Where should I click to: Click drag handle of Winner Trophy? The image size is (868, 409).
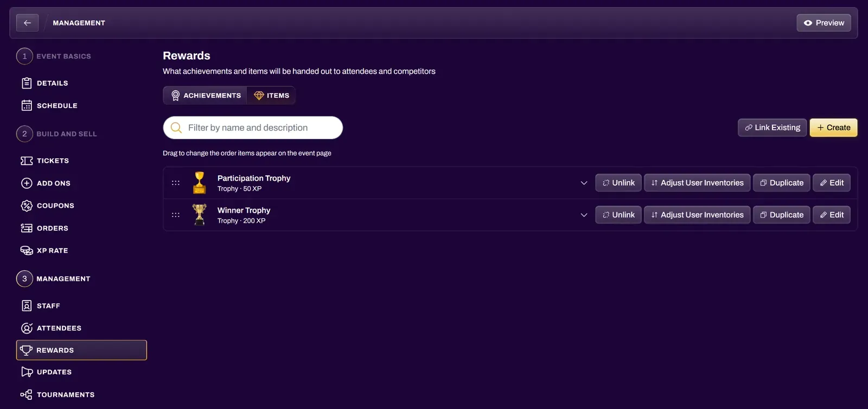pyautogui.click(x=176, y=215)
